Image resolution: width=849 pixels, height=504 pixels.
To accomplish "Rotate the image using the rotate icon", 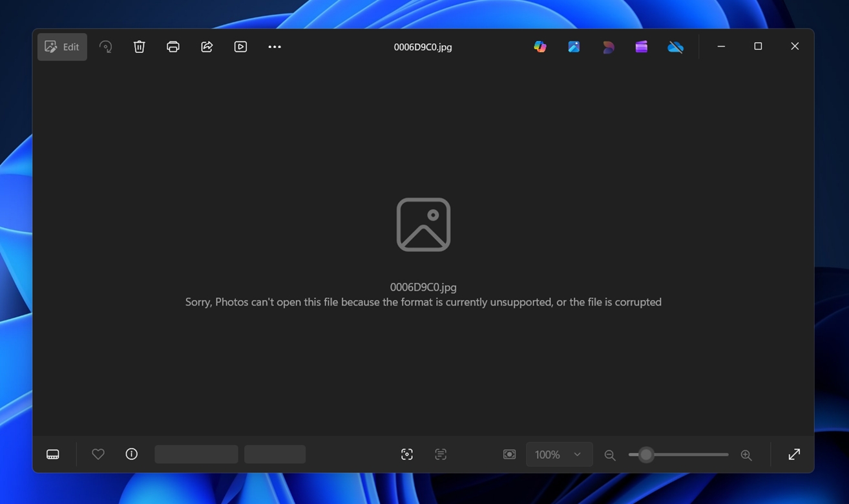I will click(x=105, y=47).
